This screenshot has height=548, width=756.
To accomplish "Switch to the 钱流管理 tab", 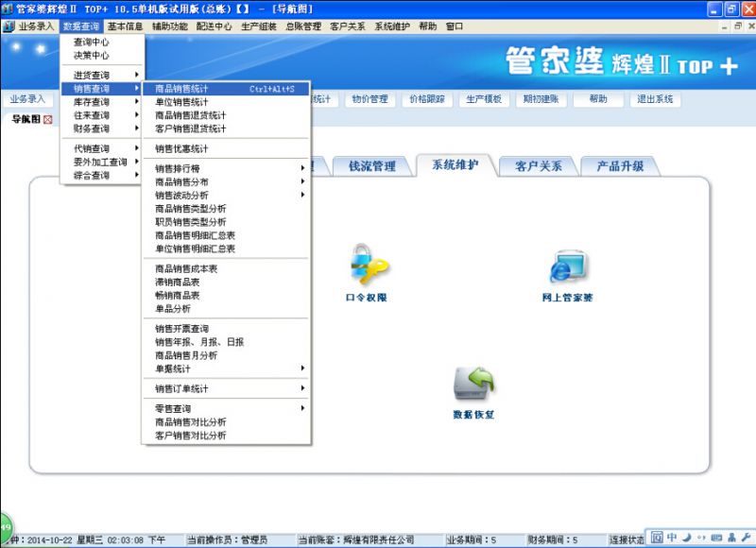I will click(372, 166).
